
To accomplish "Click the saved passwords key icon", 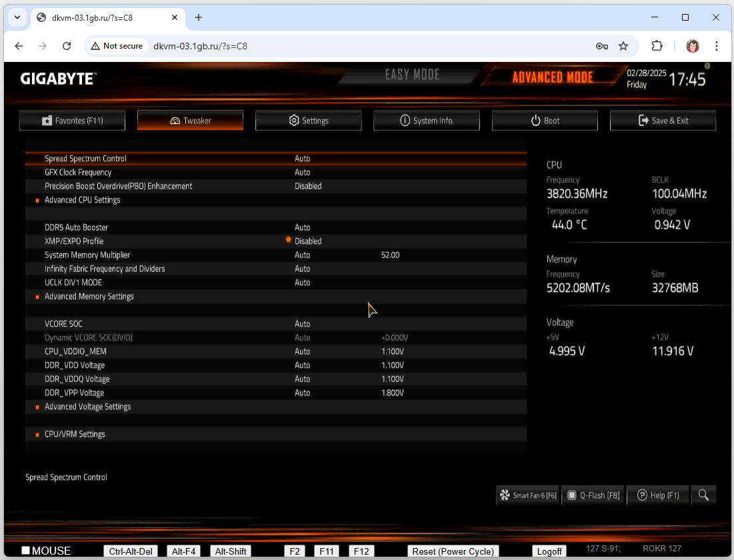I will point(601,46).
